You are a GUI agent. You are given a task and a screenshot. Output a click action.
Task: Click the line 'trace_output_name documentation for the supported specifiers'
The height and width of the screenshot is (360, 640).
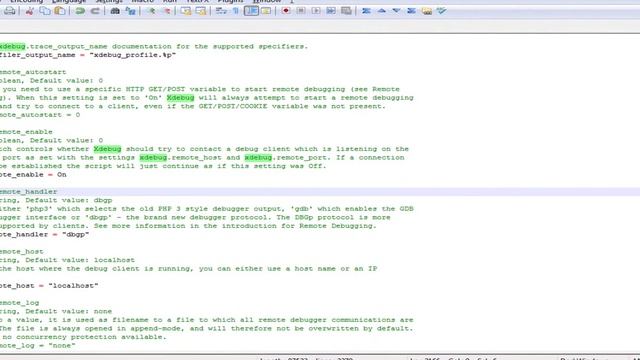(x=154, y=47)
